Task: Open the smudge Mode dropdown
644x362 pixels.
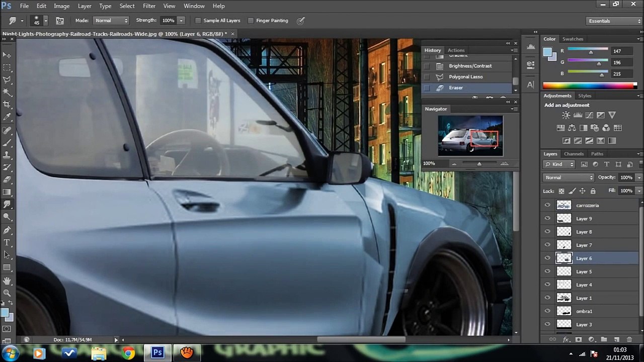Action: [111, 21]
